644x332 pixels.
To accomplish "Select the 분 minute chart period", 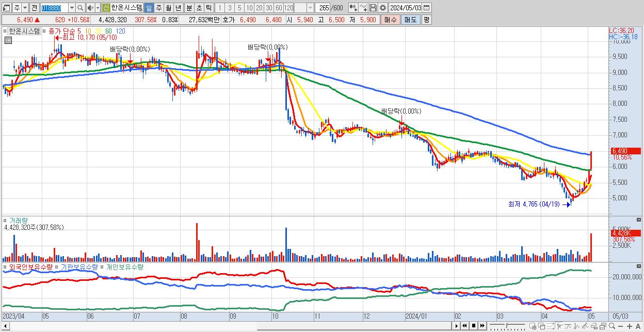I will (x=189, y=8).
